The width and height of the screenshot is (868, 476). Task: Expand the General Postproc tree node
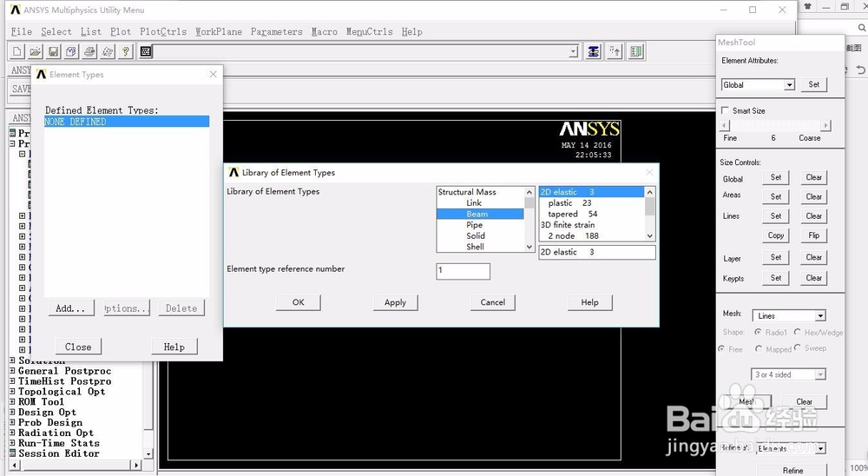point(13,371)
